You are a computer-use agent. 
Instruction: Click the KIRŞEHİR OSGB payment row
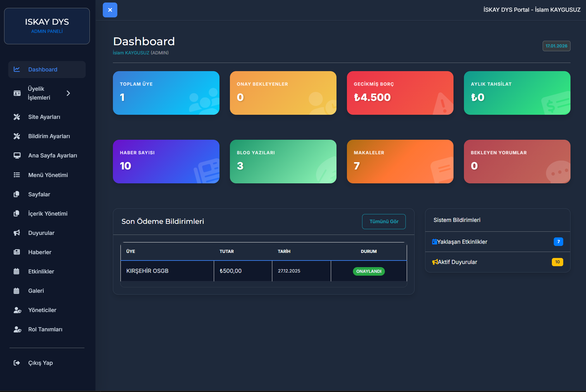[263, 271]
